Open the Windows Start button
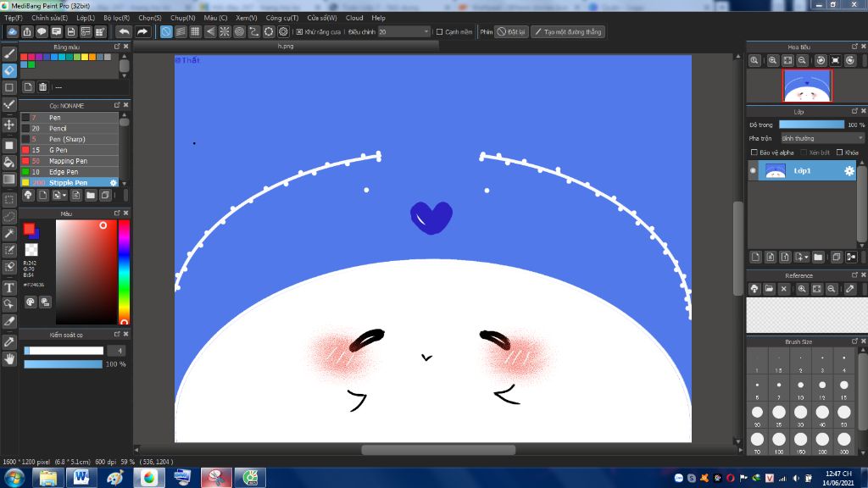This screenshot has width=868, height=488. 14,477
